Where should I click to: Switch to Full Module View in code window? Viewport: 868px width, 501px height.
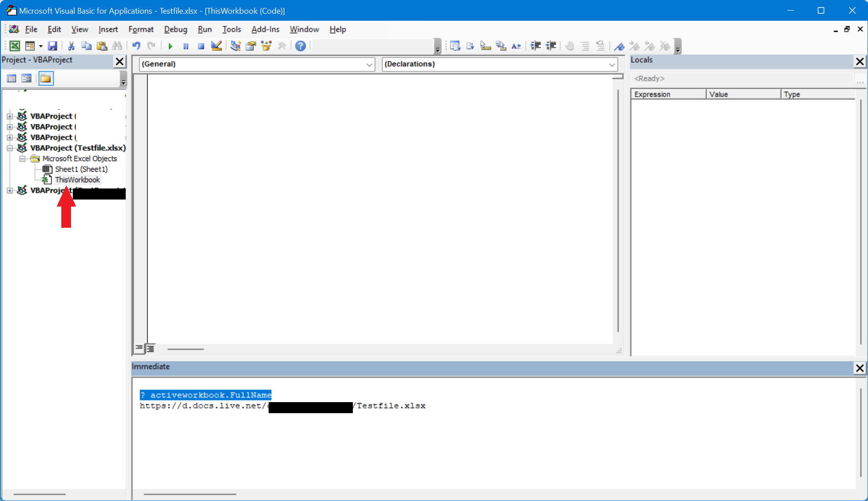click(150, 348)
